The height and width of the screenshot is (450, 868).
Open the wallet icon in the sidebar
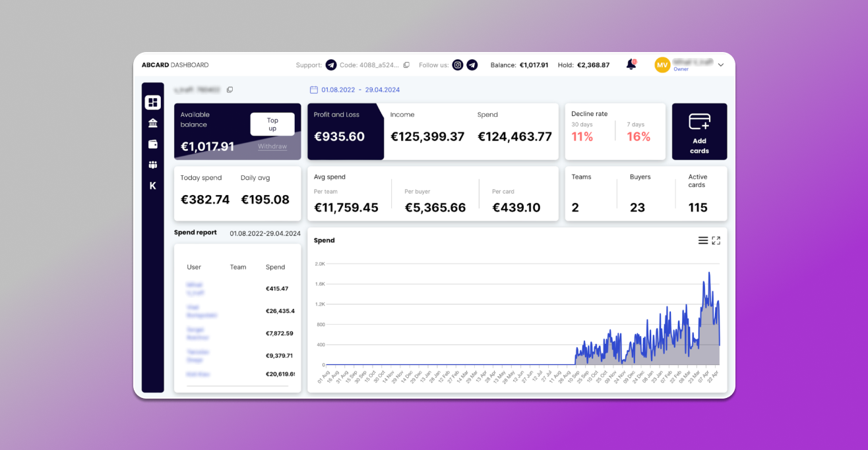tap(152, 144)
